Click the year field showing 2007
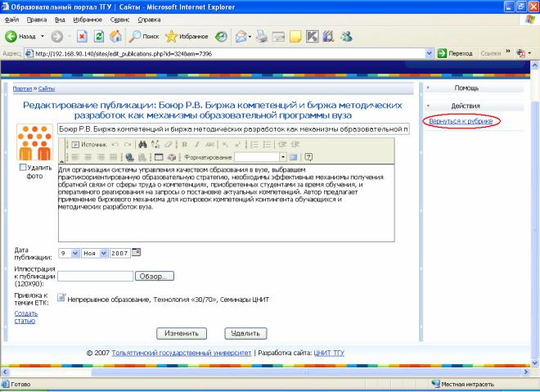Viewport: 540px width, 392px height. coord(119,253)
